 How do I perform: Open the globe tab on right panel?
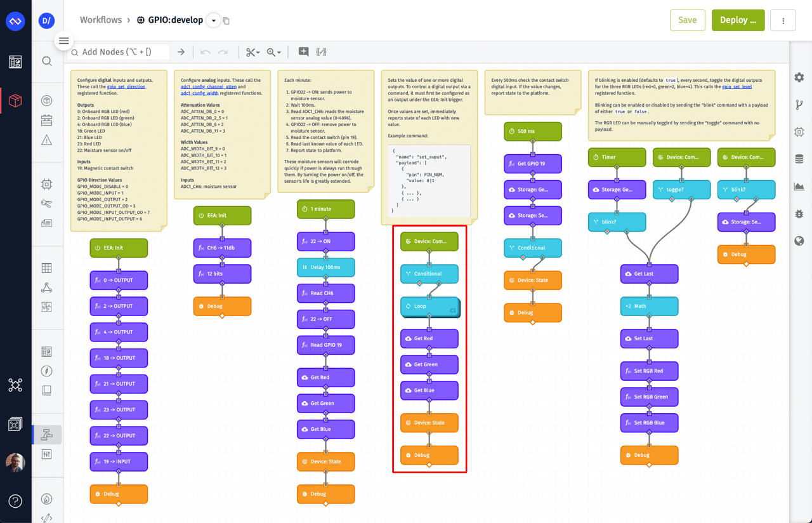point(799,241)
